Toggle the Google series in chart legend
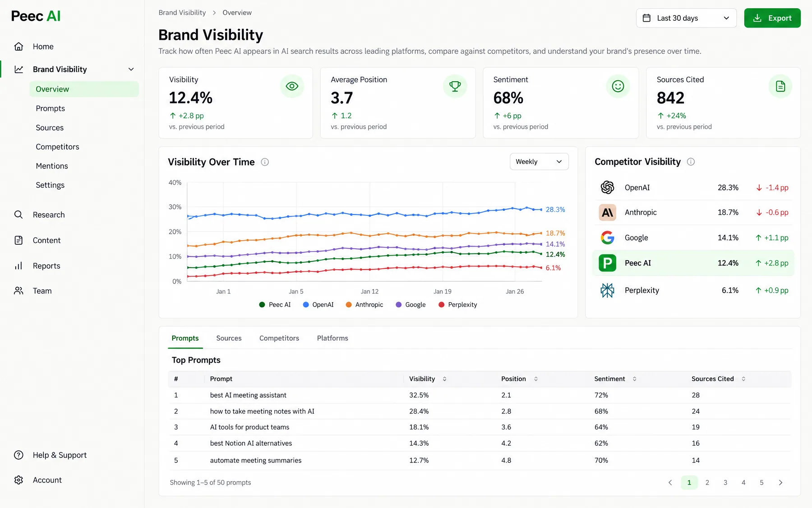 coord(411,305)
